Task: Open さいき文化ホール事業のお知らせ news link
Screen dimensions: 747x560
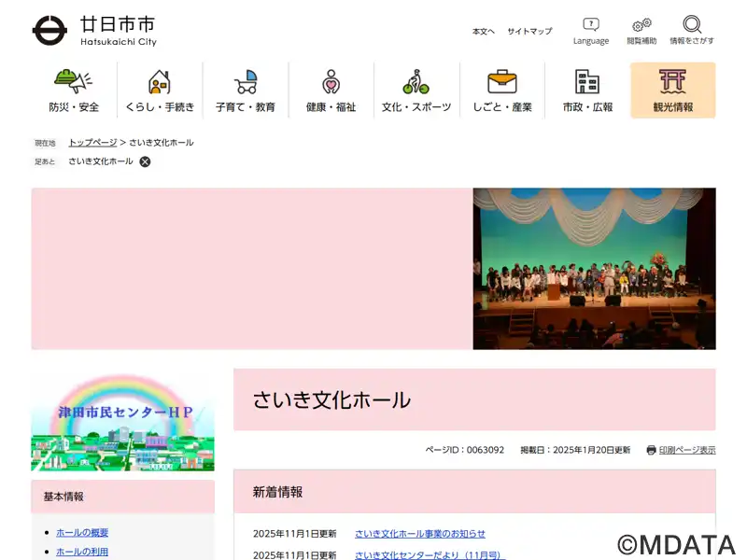Action: point(419,534)
